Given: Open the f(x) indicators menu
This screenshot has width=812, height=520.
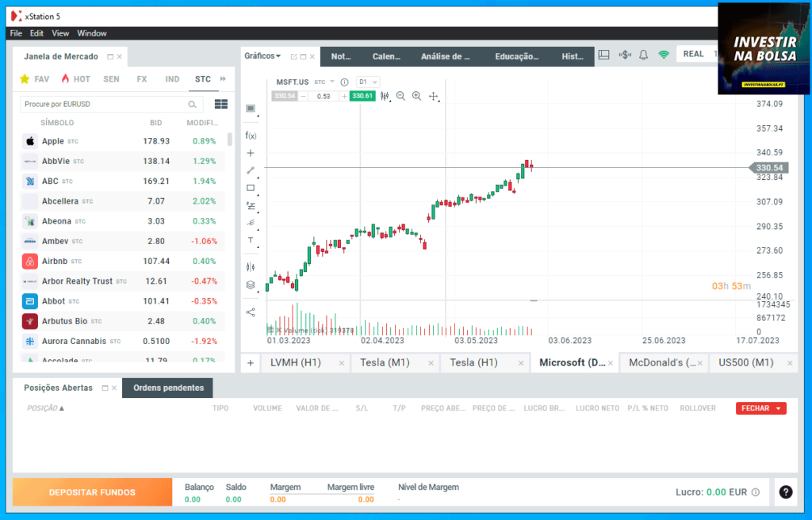Looking at the screenshot, I should coord(251,136).
